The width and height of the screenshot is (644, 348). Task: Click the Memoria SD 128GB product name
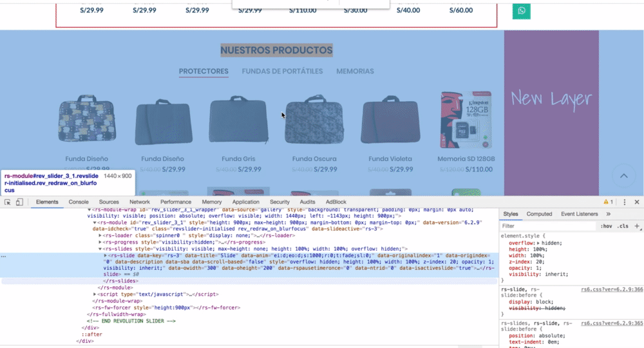[x=466, y=159]
